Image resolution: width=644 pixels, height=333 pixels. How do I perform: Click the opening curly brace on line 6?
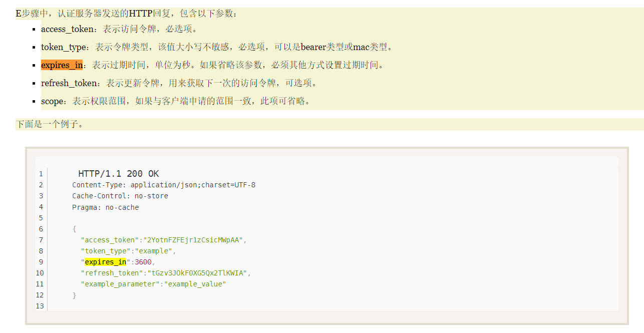click(74, 229)
